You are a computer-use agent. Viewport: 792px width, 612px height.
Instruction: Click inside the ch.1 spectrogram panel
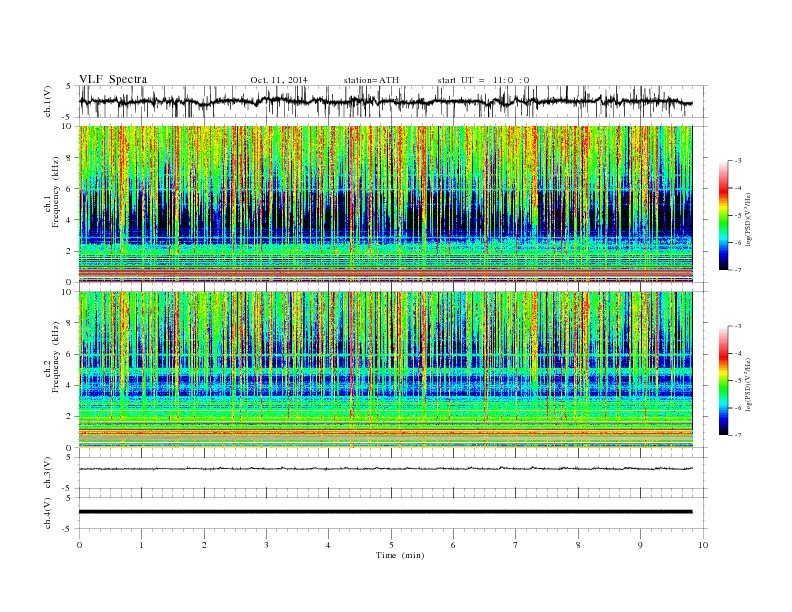point(385,204)
